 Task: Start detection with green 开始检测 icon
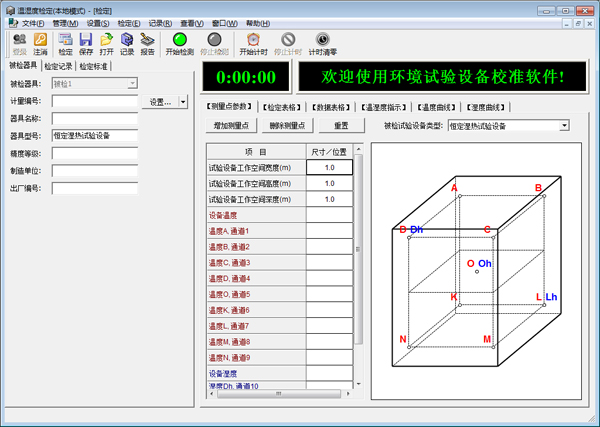click(x=180, y=43)
